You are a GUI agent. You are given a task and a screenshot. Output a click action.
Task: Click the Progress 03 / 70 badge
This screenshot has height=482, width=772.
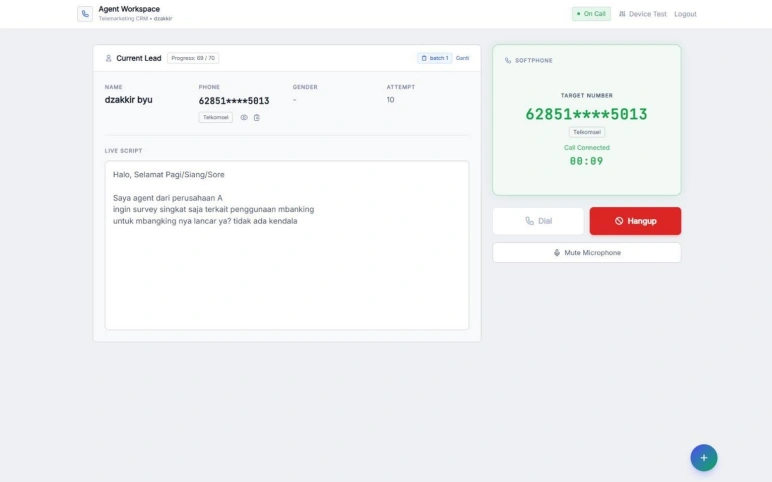click(193, 58)
